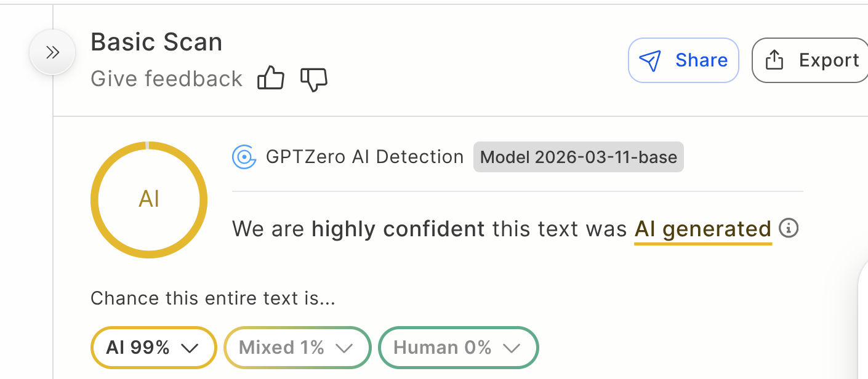The width and height of the screenshot is (868, 379).
Task: Click the thumbs down feedback icon
Action: pos(314,79)
